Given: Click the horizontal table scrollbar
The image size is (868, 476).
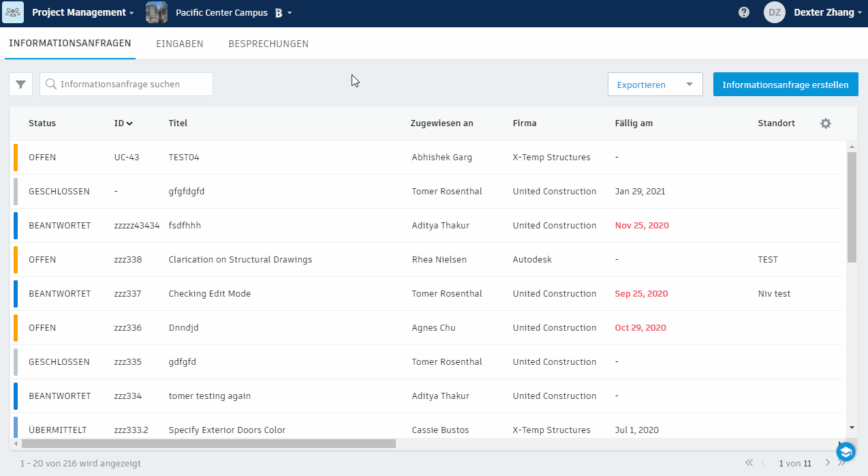Looking at the screenshot, I should click(x=208, y=444).
